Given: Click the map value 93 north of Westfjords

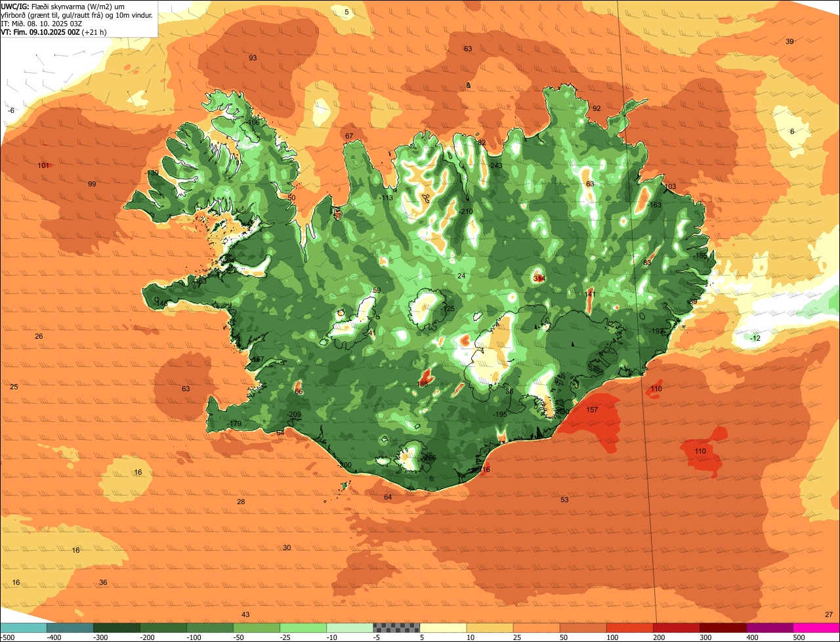Looking at the screenshot, I should pyautogui.click(x=253, y=58).
